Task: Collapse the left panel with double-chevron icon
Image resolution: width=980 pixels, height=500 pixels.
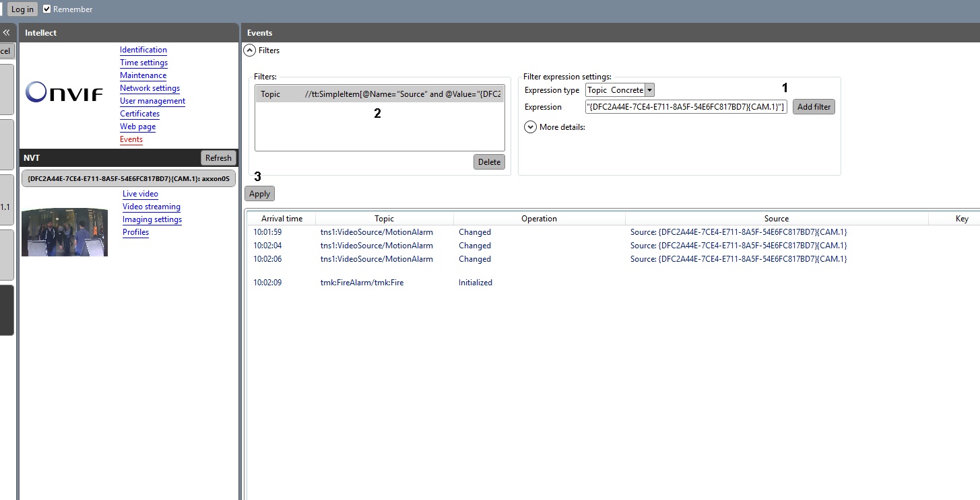Action: 6,32
